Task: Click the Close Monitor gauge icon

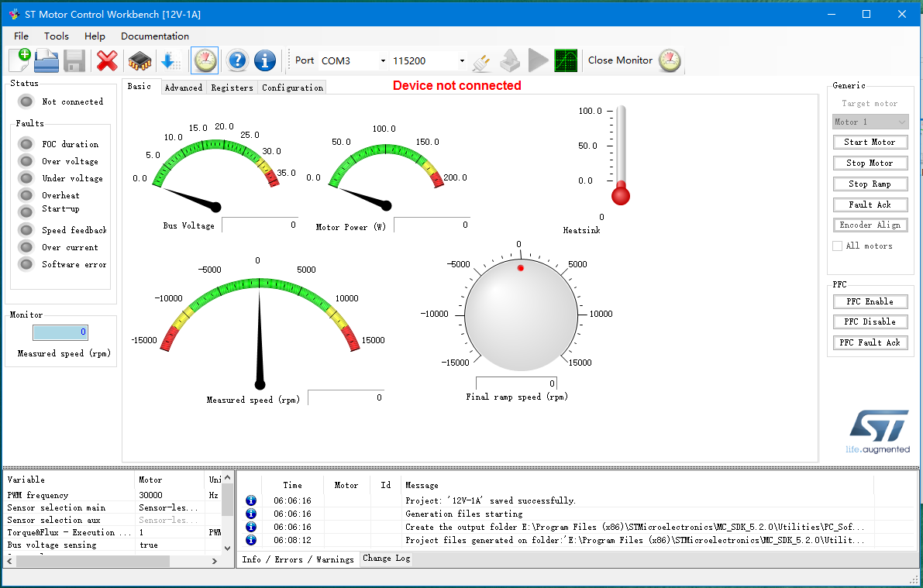Action: [x=670, y=60]
